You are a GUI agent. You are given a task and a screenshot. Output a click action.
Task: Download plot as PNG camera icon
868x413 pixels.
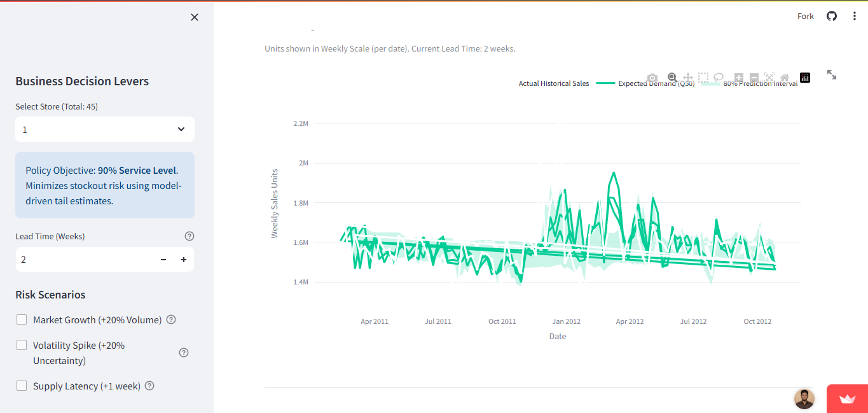pyautogui.click(x=652, y=78)
